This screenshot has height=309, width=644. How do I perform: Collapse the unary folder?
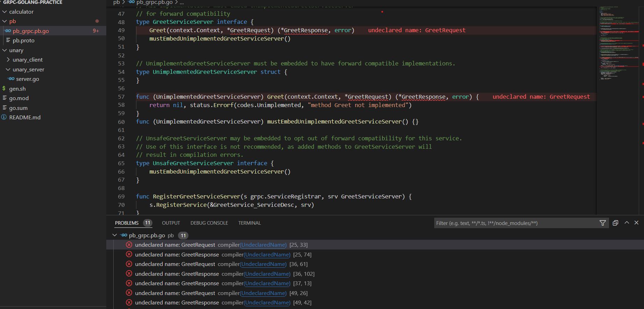point(5,50)
